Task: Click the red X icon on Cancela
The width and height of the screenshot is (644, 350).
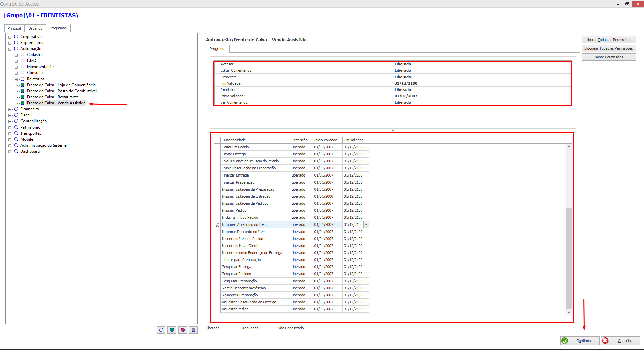Action: (x=605, y=341)
